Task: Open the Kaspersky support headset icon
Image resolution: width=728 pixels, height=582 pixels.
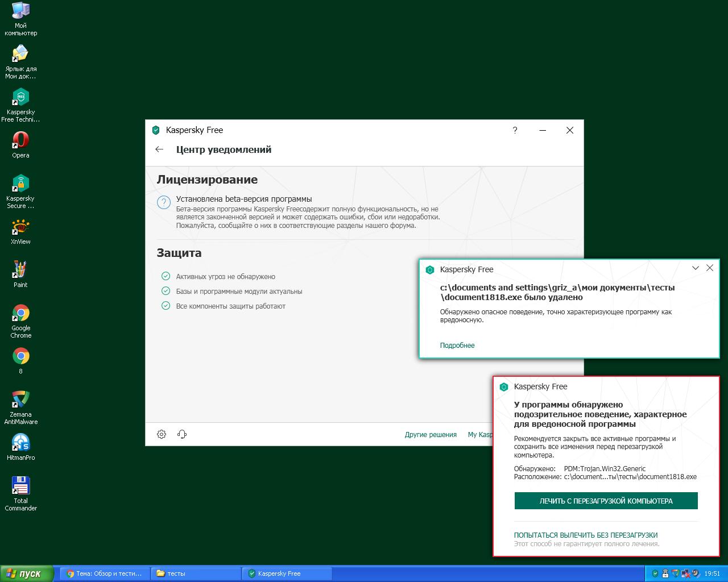Action: [x=182, y=434]
